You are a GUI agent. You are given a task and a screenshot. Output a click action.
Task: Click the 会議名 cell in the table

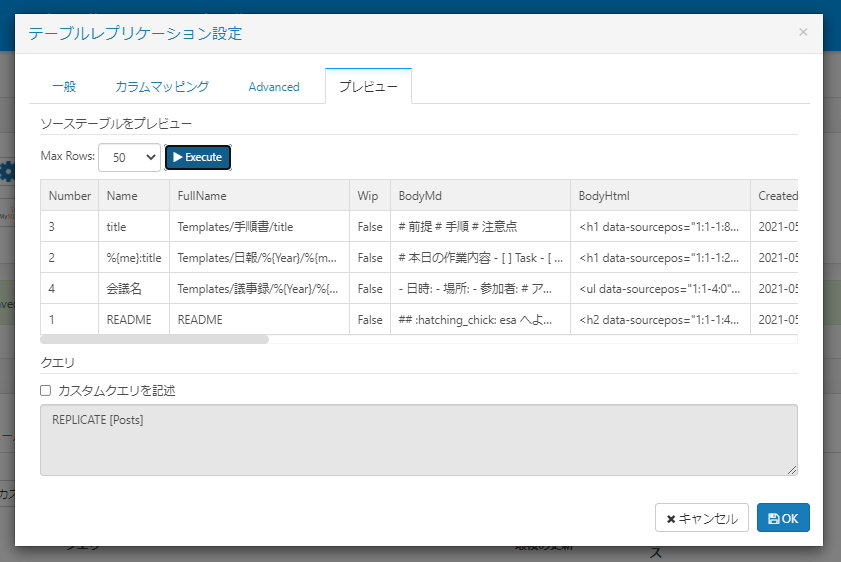point(125,289)
